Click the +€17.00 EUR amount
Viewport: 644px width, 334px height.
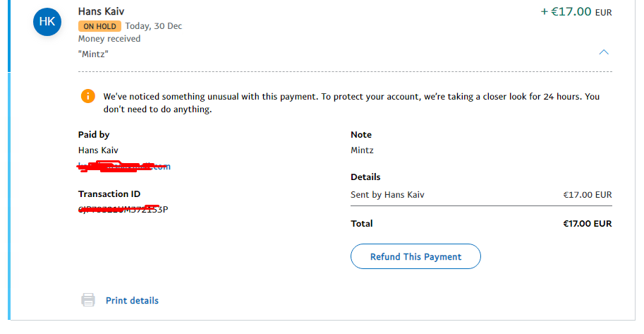pyautogui.click(x=576, y=11)
